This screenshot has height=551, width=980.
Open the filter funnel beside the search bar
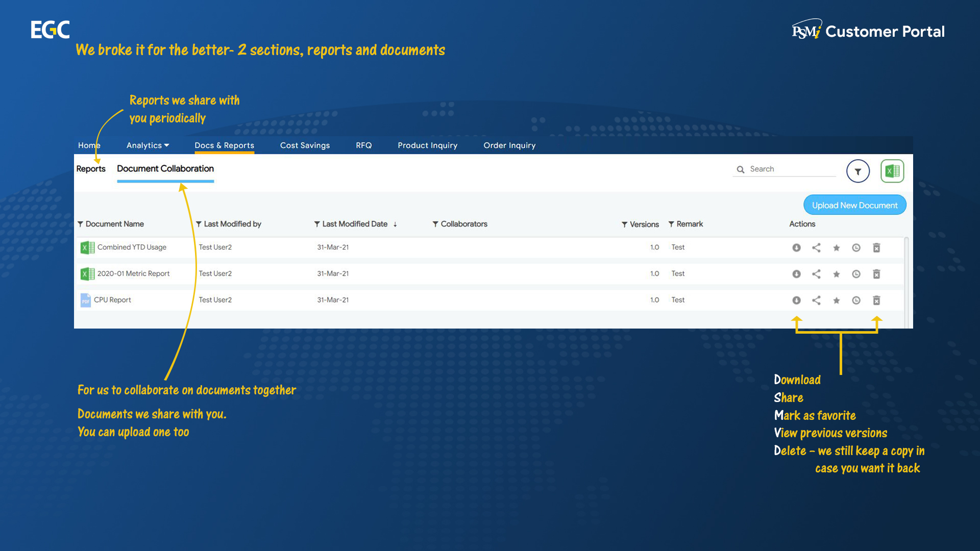pos(858,171)
